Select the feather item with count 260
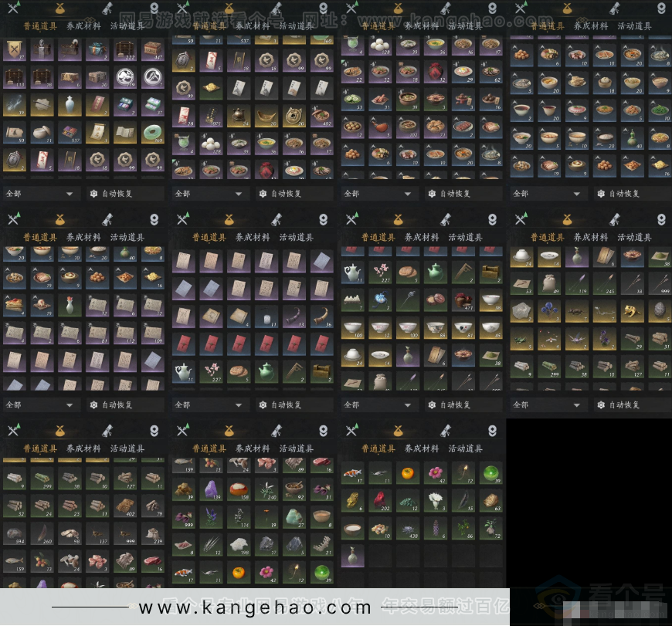 42,533
